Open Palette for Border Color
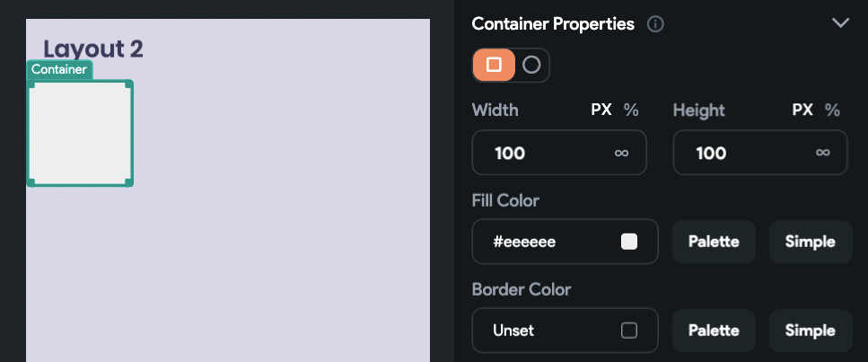The image size is (868, 362). pyautogui.click(x=714, y=331)
